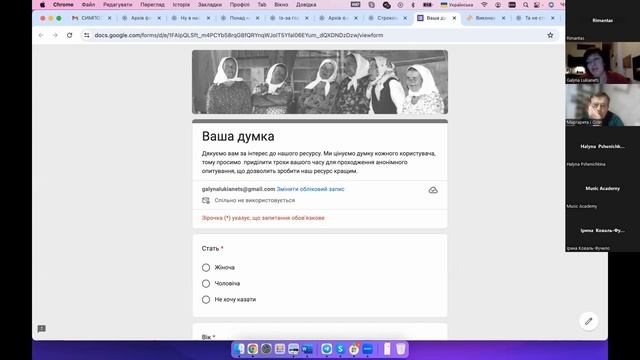The height and width of the screenshot is (360, 640).
Task: Open Skype from the Dock
Action: coord(340,349)
